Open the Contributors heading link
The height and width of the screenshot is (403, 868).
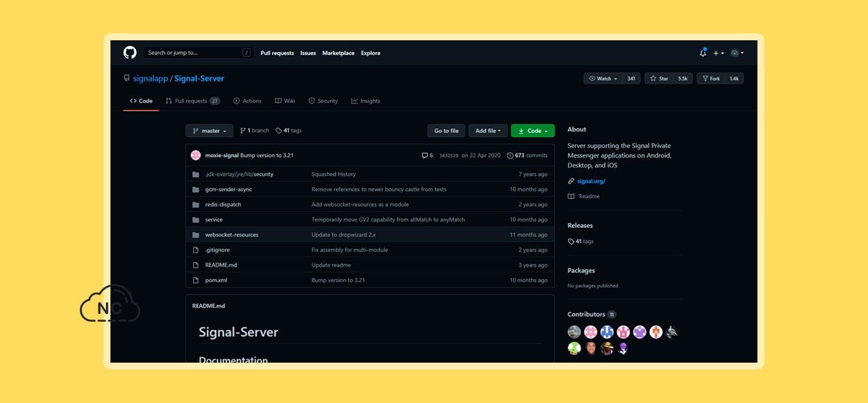586,315
